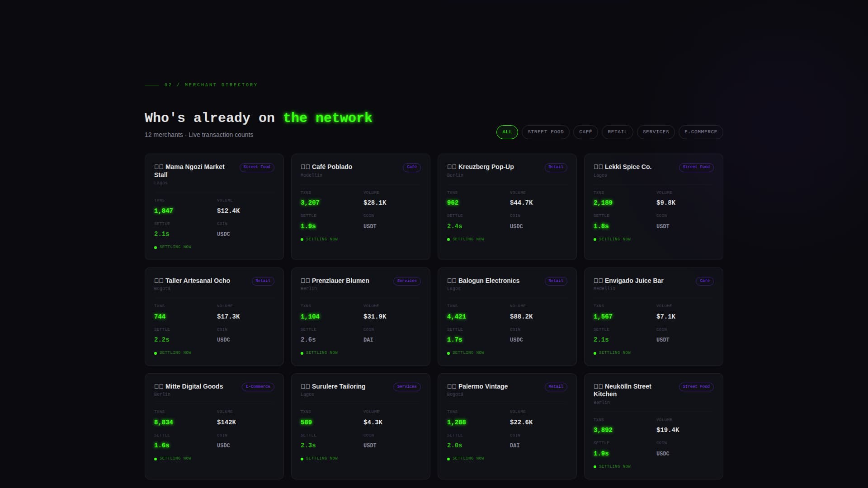This screenshot has width=868, height=488.
Task: Click E-Commerce badge on Mitte Digital Goods
Action: pos(258,387)
